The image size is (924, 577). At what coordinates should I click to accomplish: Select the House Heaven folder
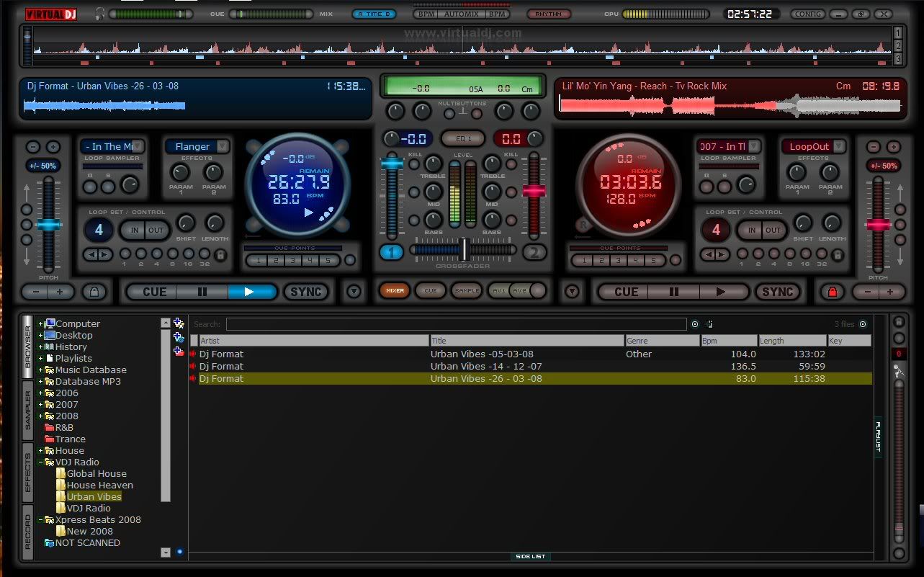tap(100, 486)
